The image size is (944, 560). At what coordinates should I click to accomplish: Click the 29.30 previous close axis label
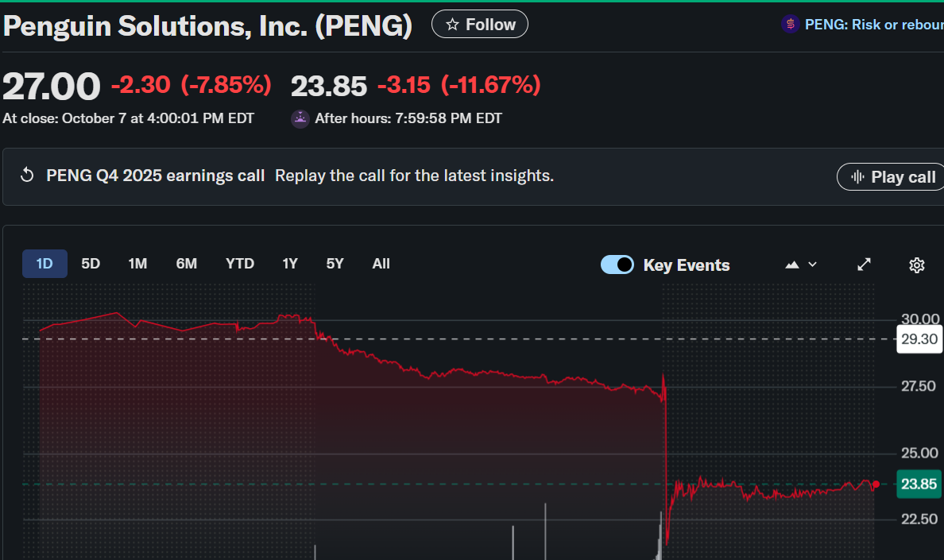(x=919, y=339)
